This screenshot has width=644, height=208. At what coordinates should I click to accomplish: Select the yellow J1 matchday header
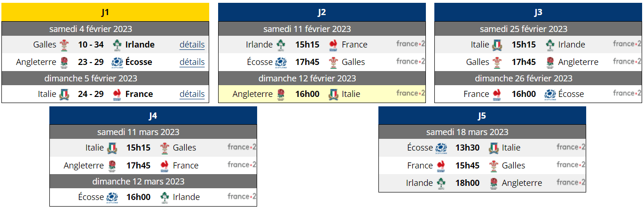[105, 12]
